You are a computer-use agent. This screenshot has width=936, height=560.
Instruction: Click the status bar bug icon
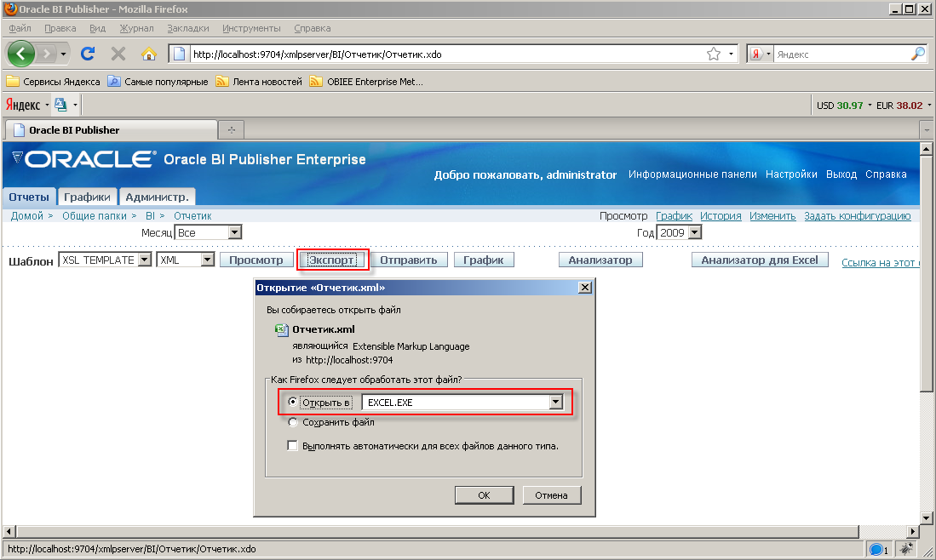click(907, 549)
